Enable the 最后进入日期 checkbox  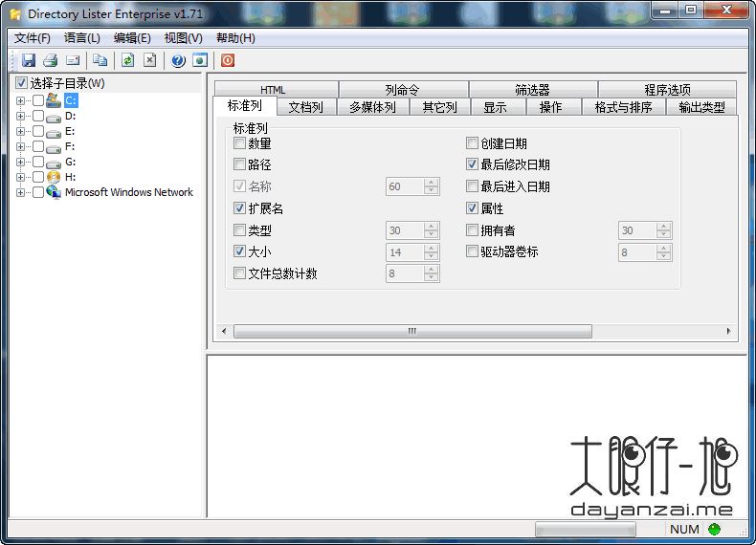pyautogui.click(x=472, y=185)
